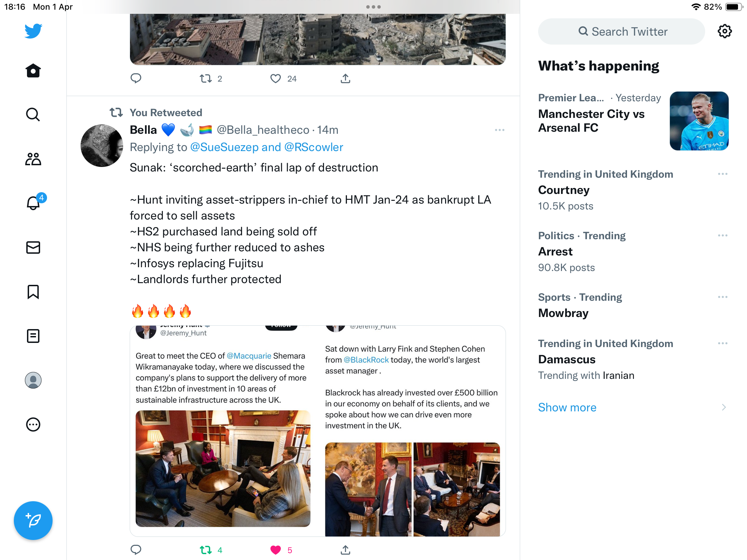Screen dimensions: 747x560
Task: Open Profile from the sidebar
Action: 33,380
